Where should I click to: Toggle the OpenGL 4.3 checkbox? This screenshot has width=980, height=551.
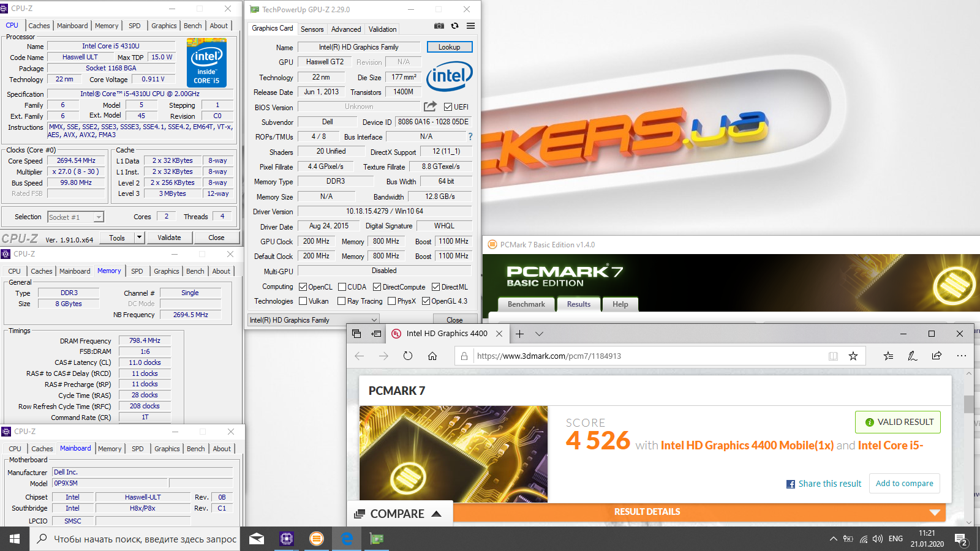pyautogui.click(x=426, y=301)
